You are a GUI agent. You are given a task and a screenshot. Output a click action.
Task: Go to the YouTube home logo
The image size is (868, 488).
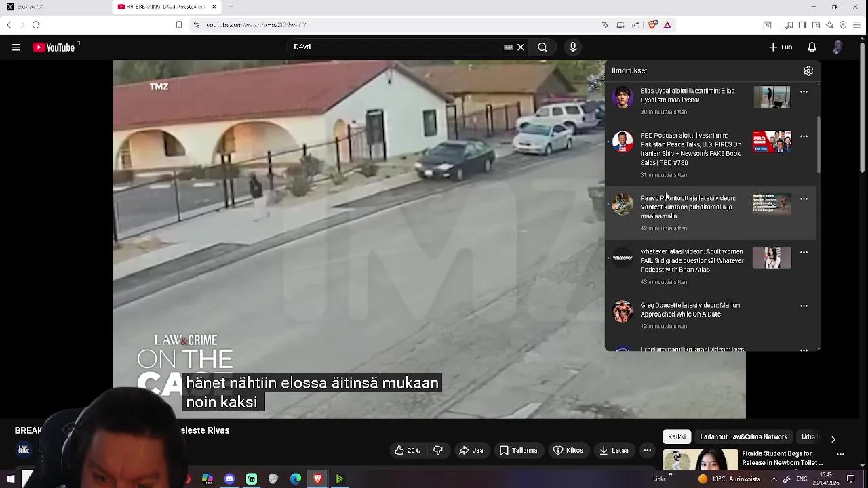[x=54, y=47]
